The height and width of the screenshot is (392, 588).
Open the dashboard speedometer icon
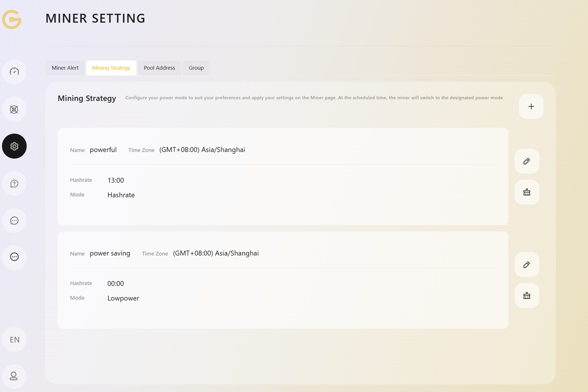coord(14,72)
